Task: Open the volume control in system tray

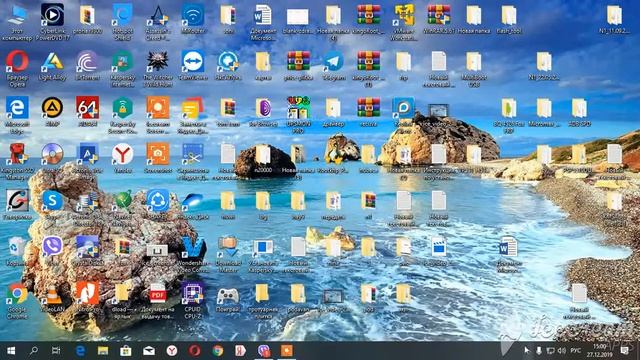Action: (x=562, y=351)
